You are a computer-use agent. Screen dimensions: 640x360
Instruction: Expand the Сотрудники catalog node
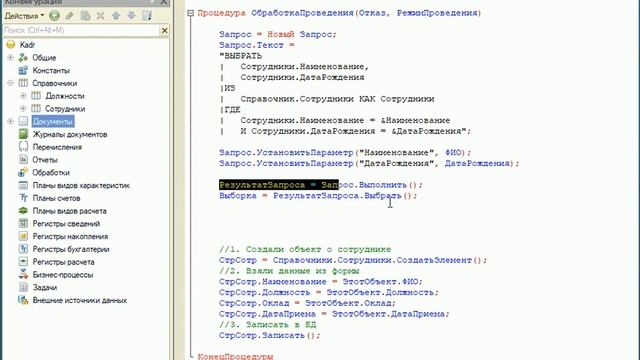23,109
